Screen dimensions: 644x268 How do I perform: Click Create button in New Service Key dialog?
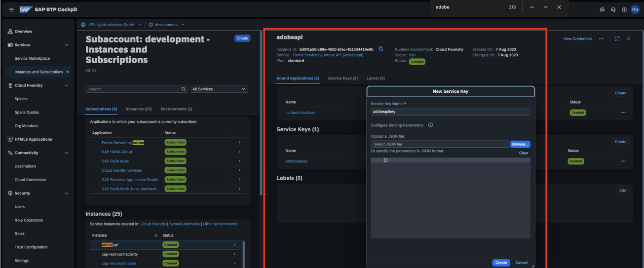501,263
